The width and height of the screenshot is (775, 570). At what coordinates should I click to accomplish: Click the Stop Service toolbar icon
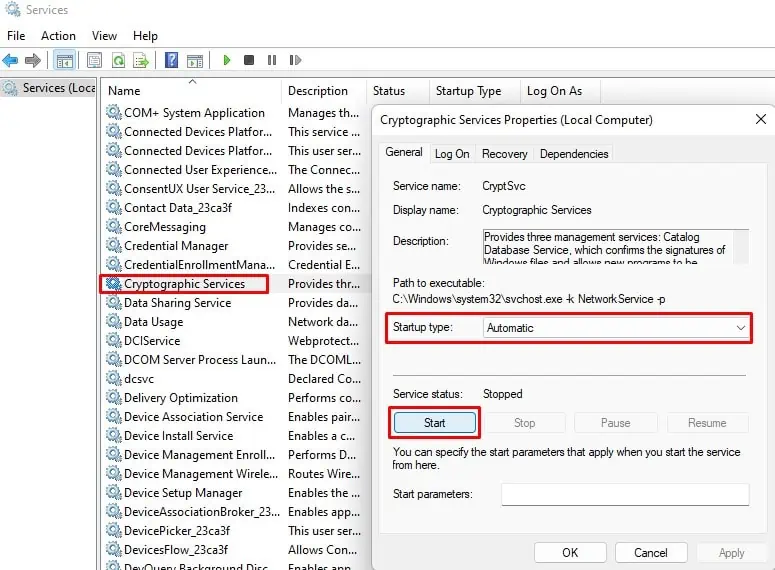pos(249,60)
